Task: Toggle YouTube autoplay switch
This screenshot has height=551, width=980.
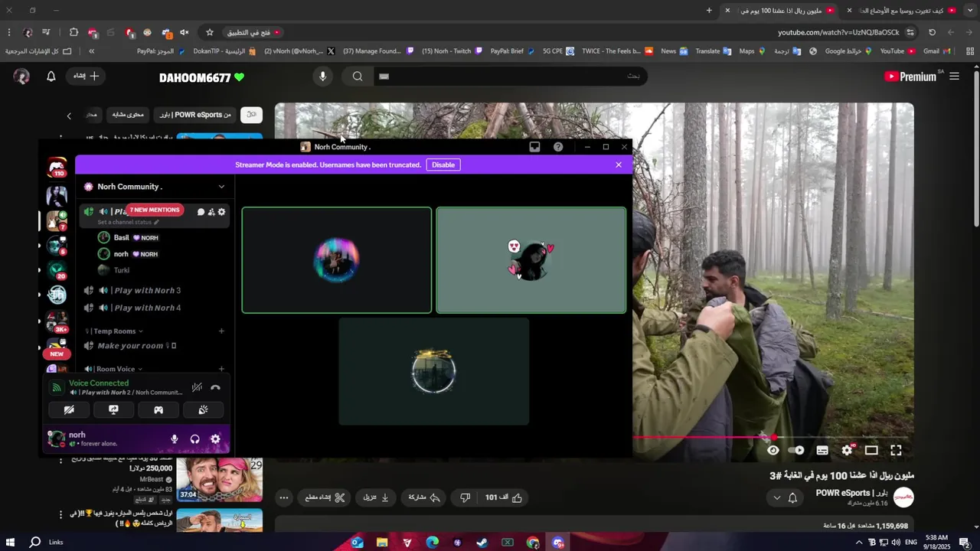Action: 798,450
